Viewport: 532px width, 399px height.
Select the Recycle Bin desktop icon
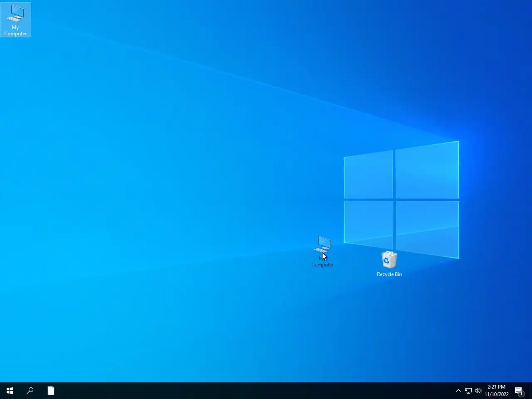[x=389, y=264]
